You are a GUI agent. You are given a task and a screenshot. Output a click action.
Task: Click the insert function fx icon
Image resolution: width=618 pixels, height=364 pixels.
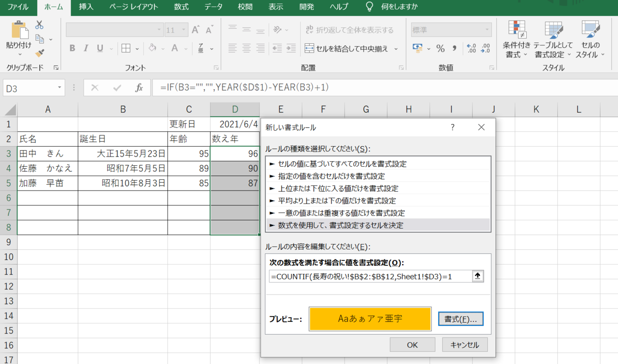pos(139,88)
